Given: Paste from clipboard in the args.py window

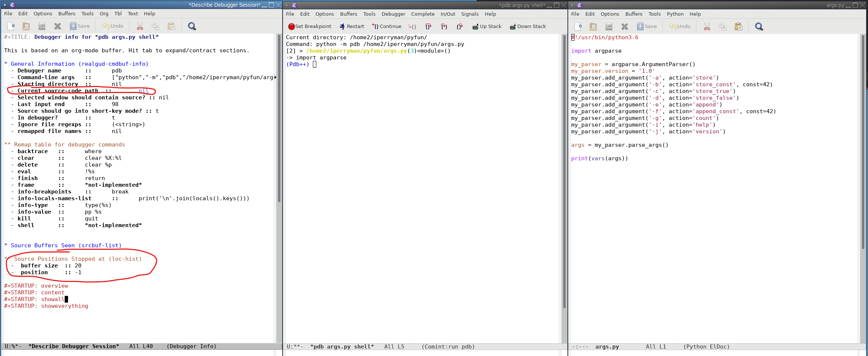Looking at the screenshot, I should (x=738, y=26).
